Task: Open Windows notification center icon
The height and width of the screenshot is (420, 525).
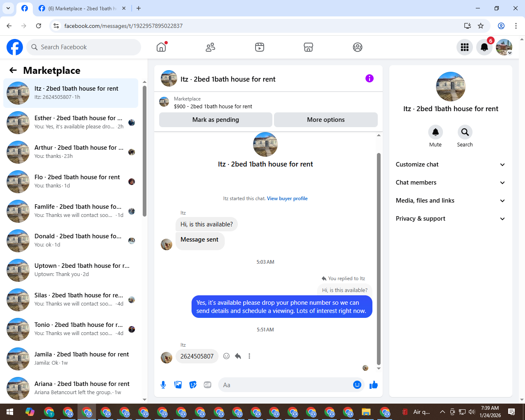Action: [511, 412]
